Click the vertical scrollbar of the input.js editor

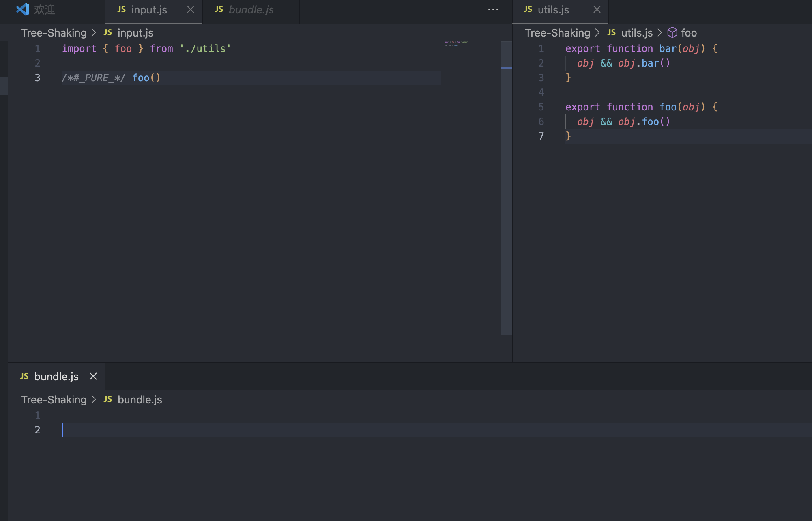(506, 188)
